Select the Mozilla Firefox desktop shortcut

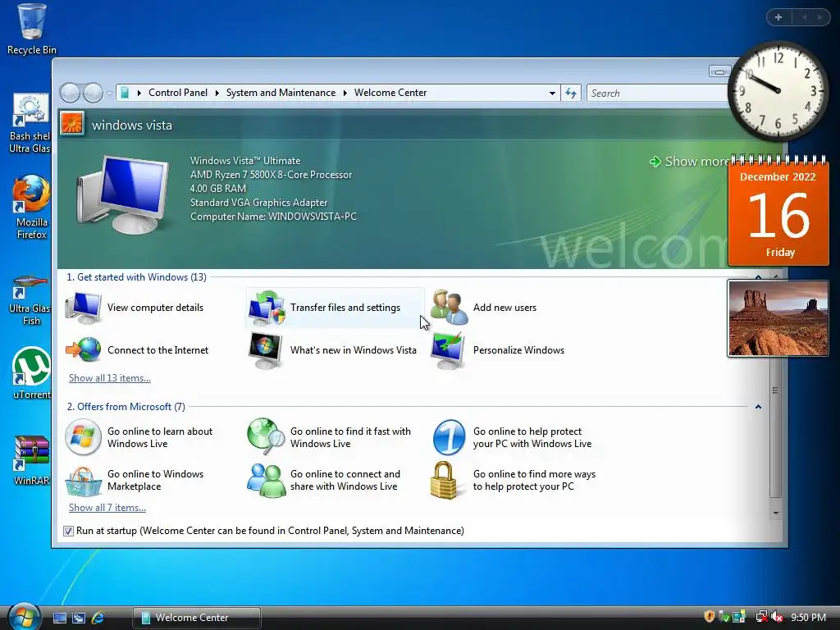coord(31,207)
